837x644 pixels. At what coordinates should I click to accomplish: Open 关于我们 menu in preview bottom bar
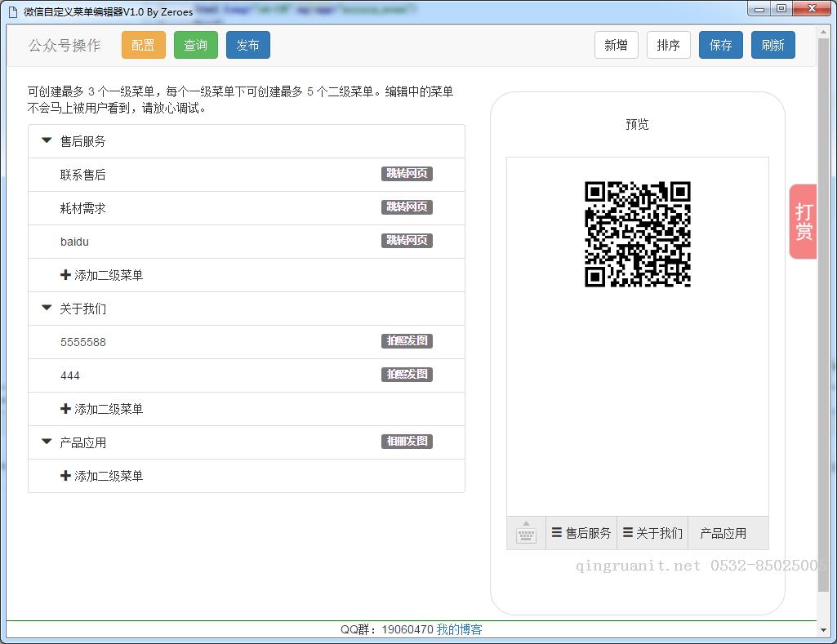pos(652,533)
